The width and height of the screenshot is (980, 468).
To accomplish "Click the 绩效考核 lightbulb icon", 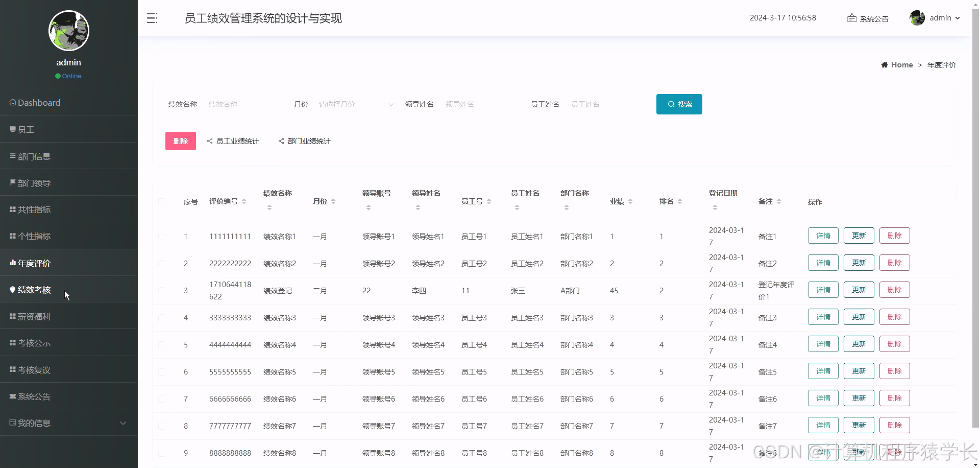I will (x=13, y=289).
